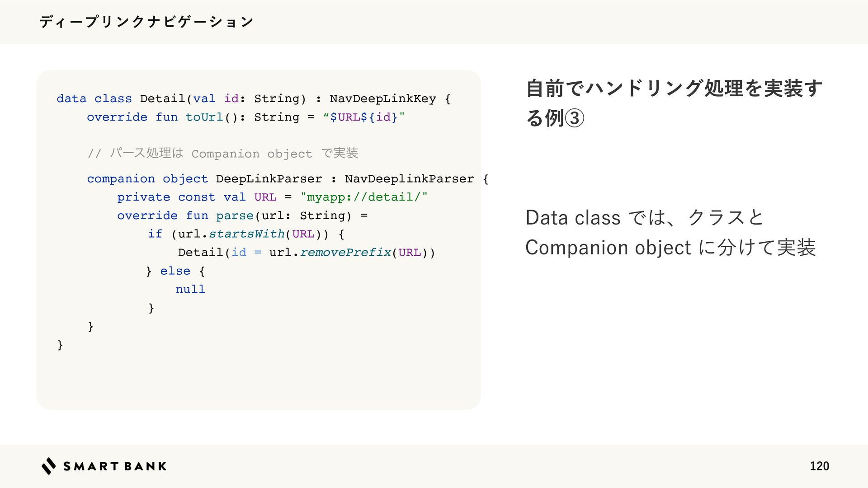Viewport: 868px width, 488px height.
Task: Click the "} else {" code line
Action: point(175,271)
